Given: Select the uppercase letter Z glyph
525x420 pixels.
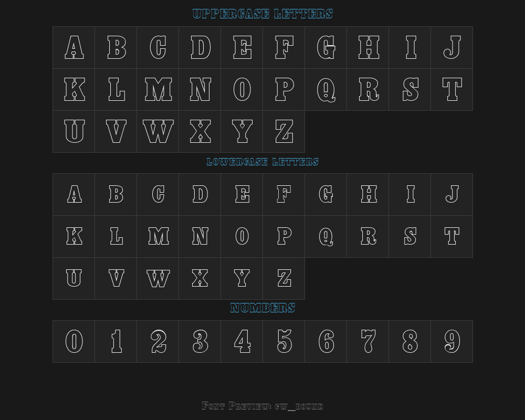Looking at the screenshot, I should [284, 132].
